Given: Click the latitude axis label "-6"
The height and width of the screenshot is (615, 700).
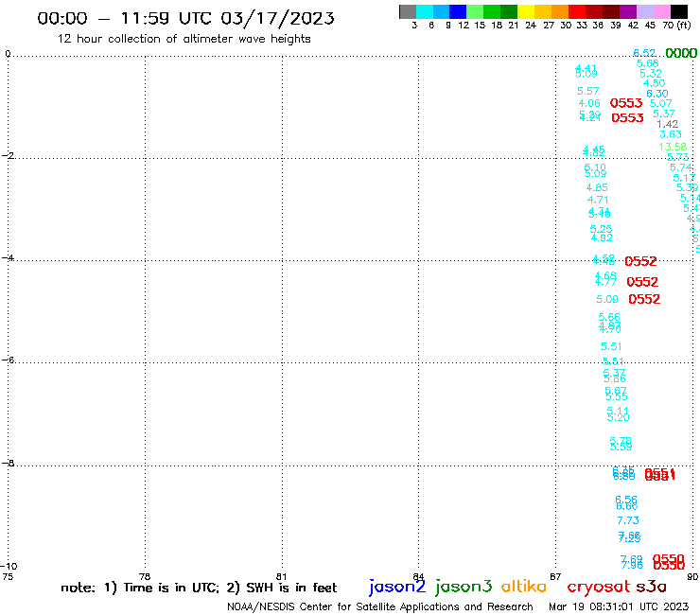Looking at the screenshot, I should [8, 360].
